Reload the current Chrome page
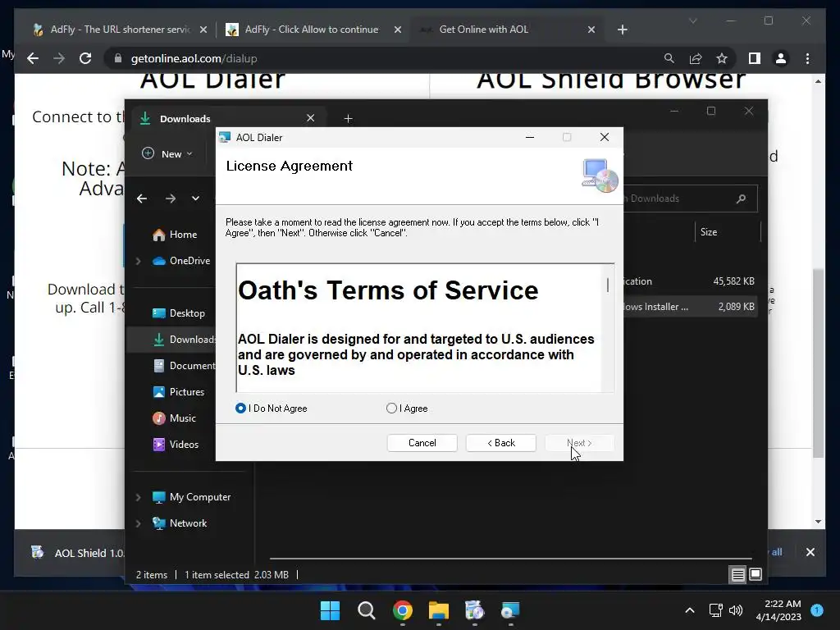The width and height of the screenshot is (840, 630). pos(85,58)
